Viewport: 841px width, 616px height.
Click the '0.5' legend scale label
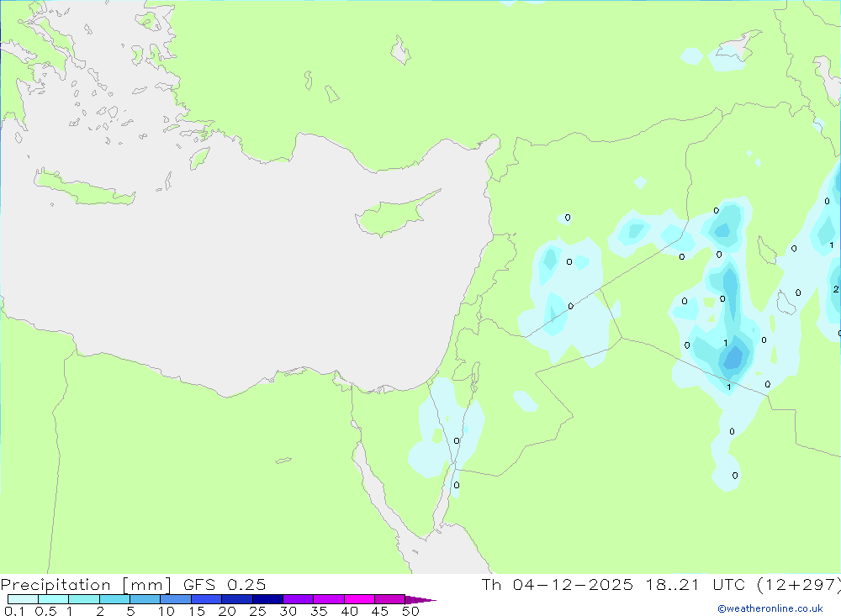click(45, 611)
